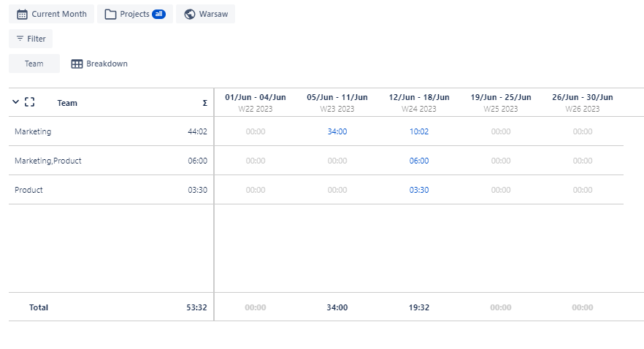Click the 12/Jun - 18/Jun column header
644x349 pixels.
point(419,98)
